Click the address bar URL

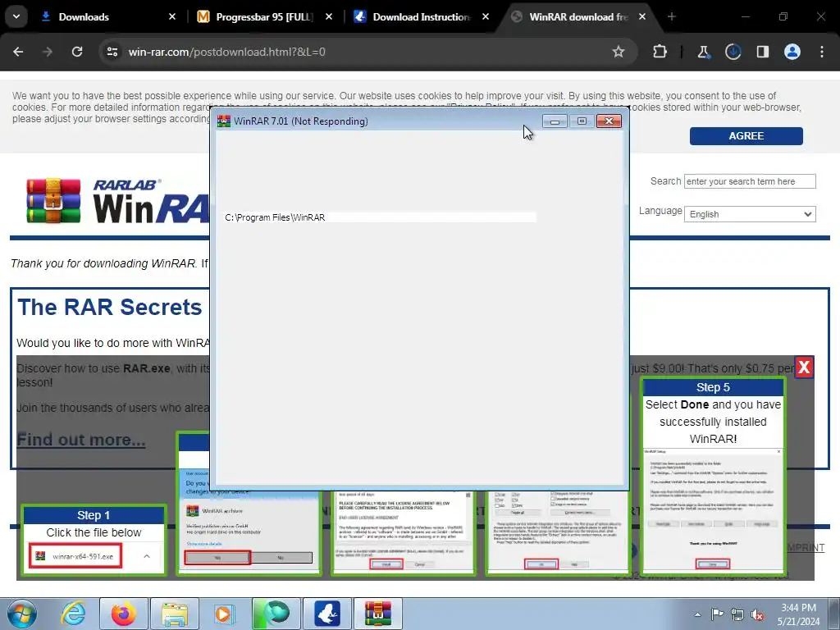click(x=226, y=52)
